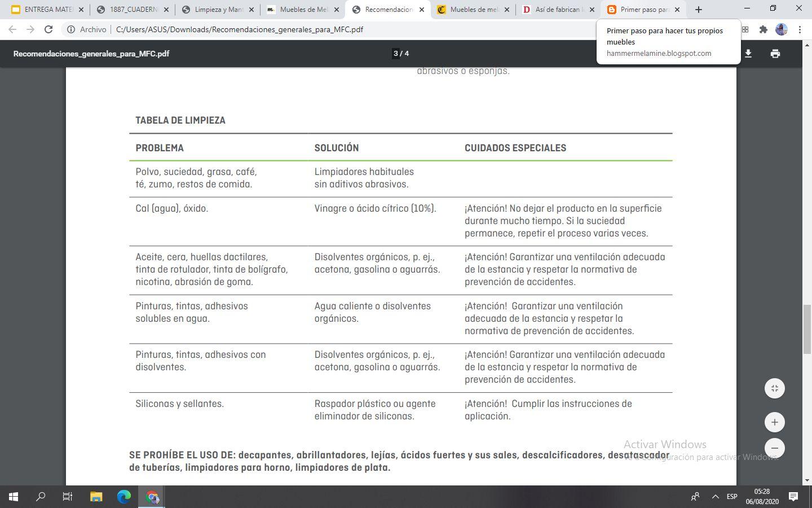Open the Chrome profile avatar
Viewport: 812px width, 508px height.
(x=782, y=29)
